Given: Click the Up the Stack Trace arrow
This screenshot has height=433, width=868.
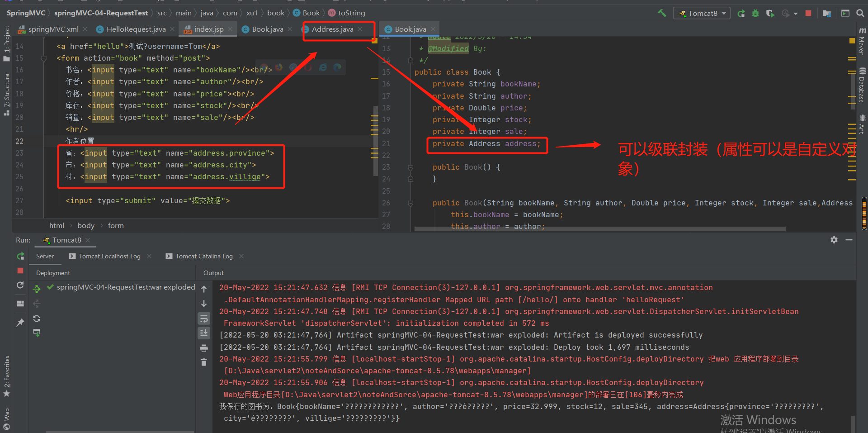Looking at the screenshot, I should [204, 289].
